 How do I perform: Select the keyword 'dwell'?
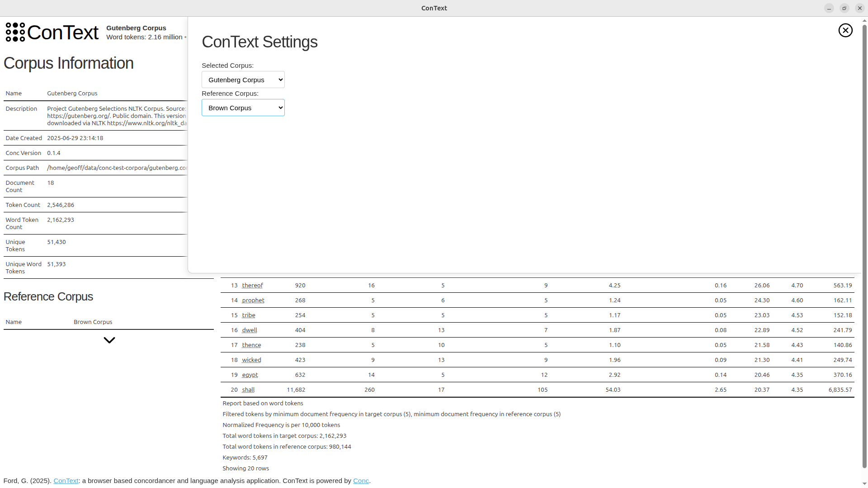[250, 330]
